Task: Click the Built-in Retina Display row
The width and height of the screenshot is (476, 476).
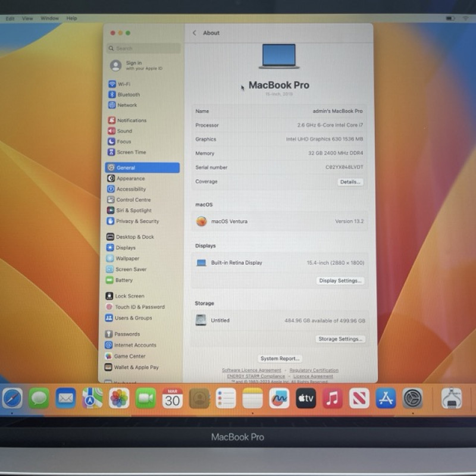Action: click(x=279, y=262)
